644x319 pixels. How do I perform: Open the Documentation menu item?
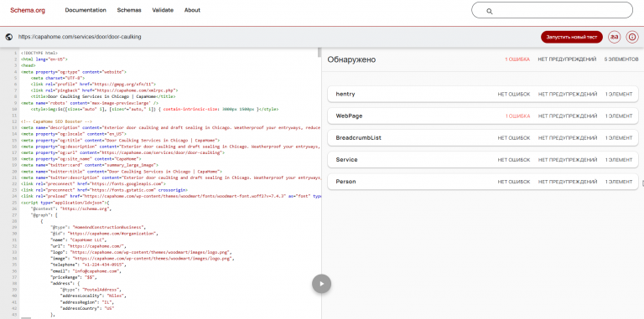[x=86, y=10]
